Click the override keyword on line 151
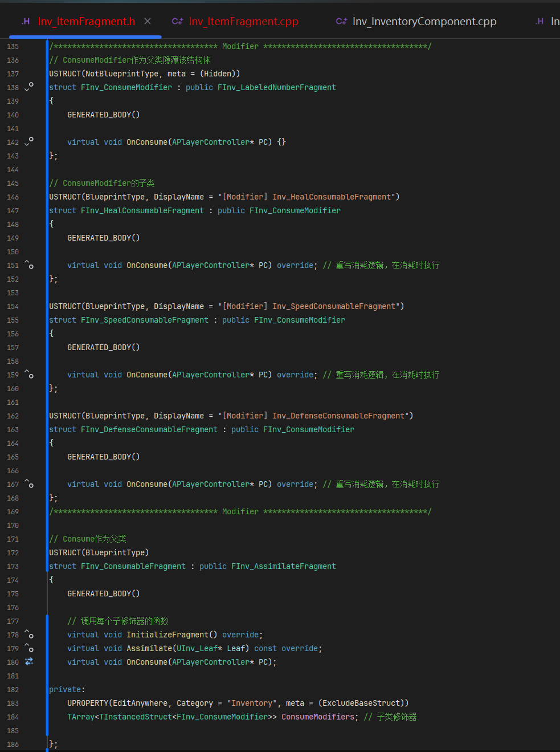This screenshot has width=560, height=752. pos(295,265)
